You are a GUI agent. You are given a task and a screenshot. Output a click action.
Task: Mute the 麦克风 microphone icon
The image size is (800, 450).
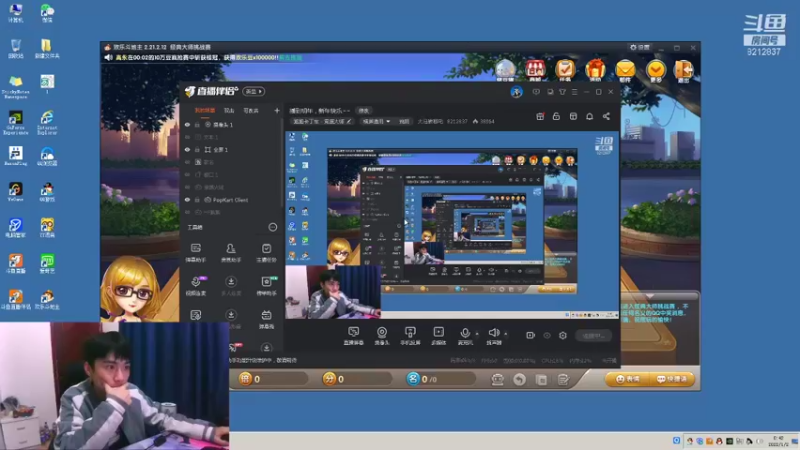465,334
